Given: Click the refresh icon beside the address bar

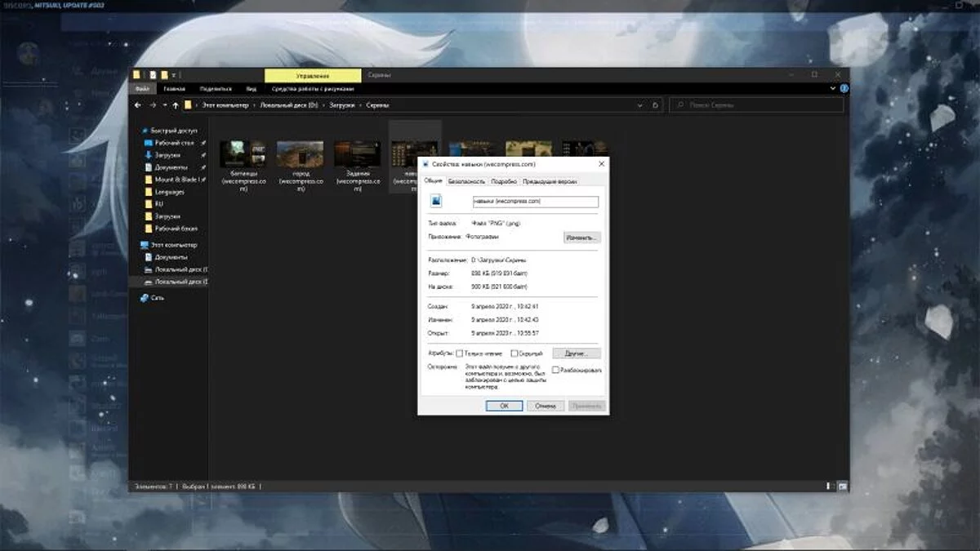Looking at the screenshot, I should (656, 105).
